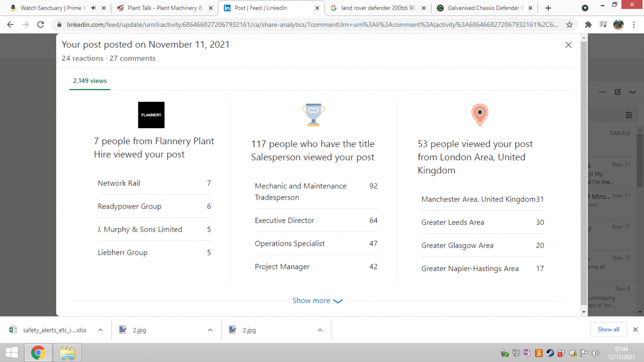Click the OneNote clipper tray icon

click(x=527, y=353)
